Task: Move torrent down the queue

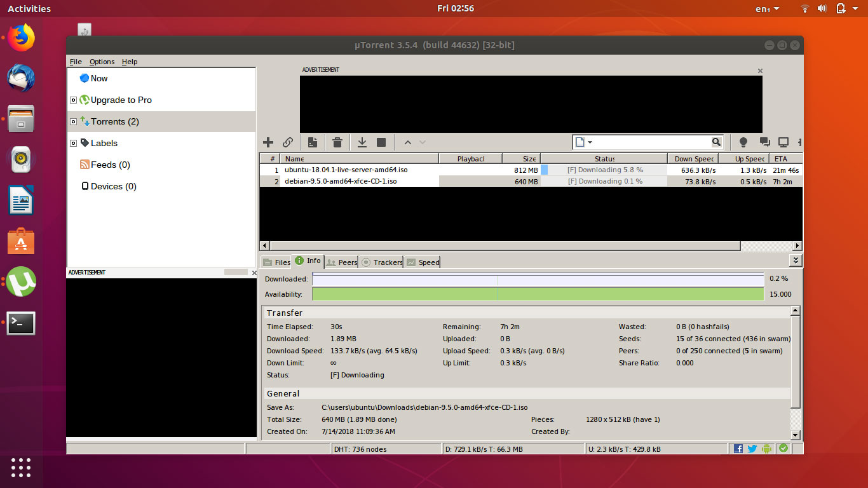Action: [x=423, y=142]
